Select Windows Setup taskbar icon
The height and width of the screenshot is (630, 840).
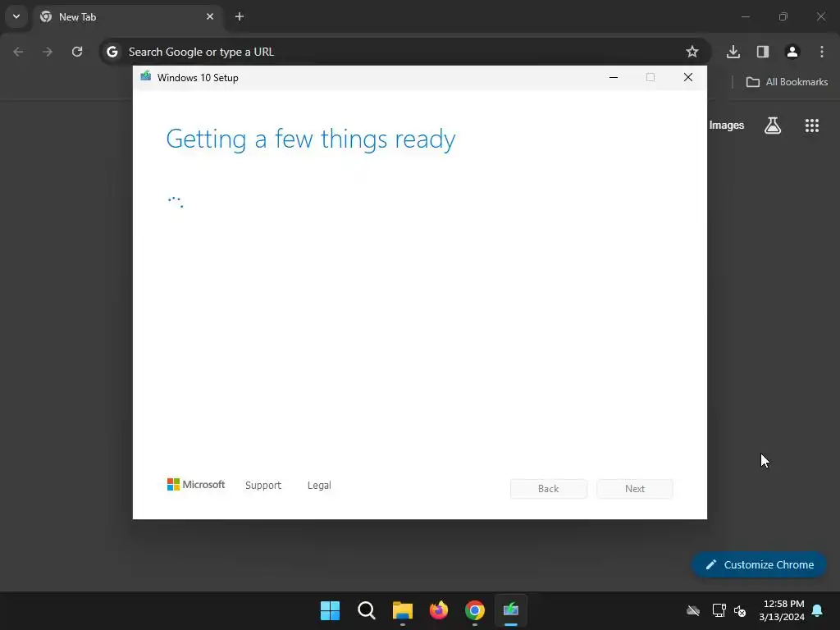511,610
